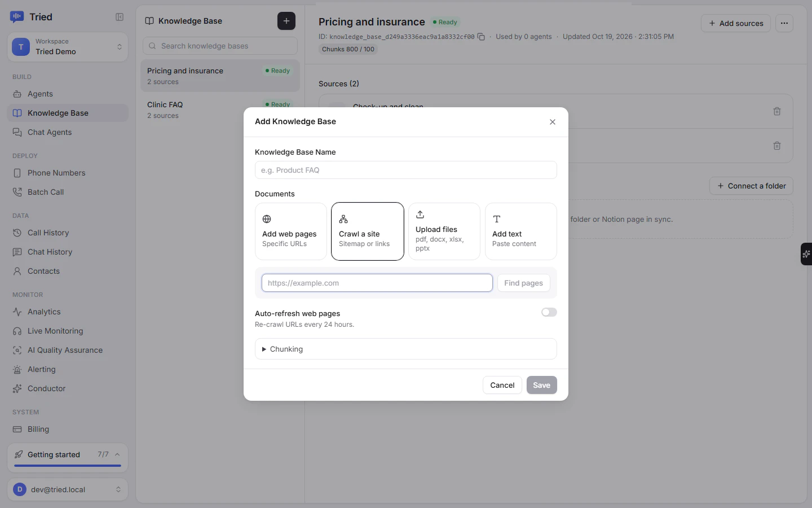The image size is (812, 508).
Task: Open Phone Numbers in the sidebar
Action: point(68,173)
